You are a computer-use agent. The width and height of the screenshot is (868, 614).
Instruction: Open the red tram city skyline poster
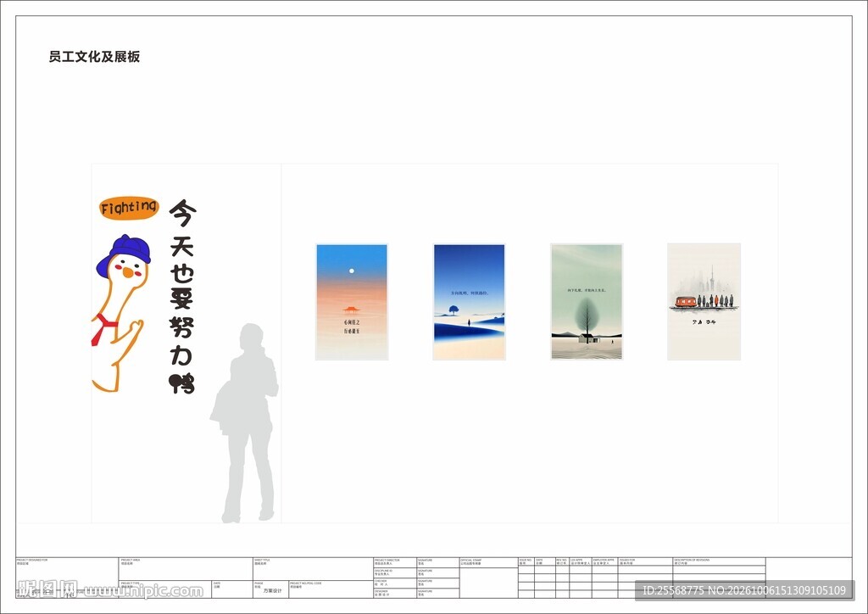704,302
